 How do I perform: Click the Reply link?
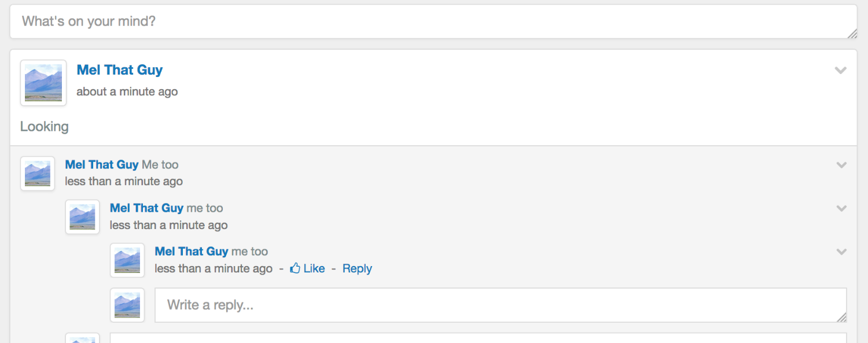[x=357, y=268]
